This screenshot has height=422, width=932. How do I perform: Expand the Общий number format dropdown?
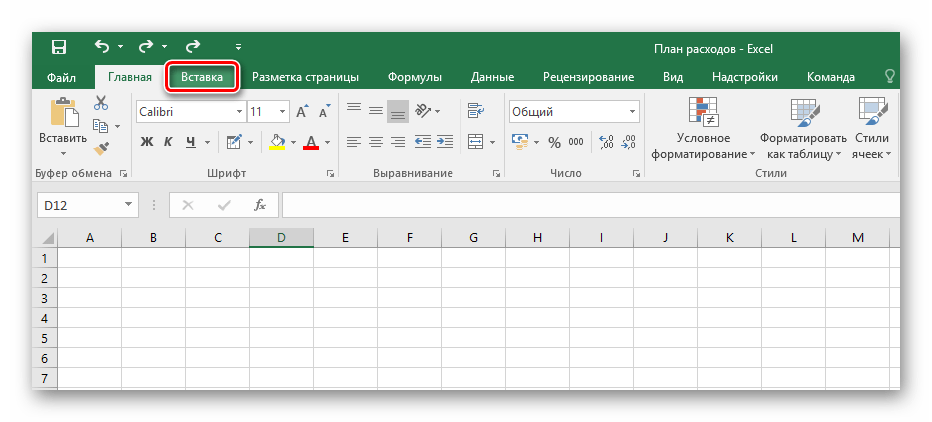[x=632, y=112]
